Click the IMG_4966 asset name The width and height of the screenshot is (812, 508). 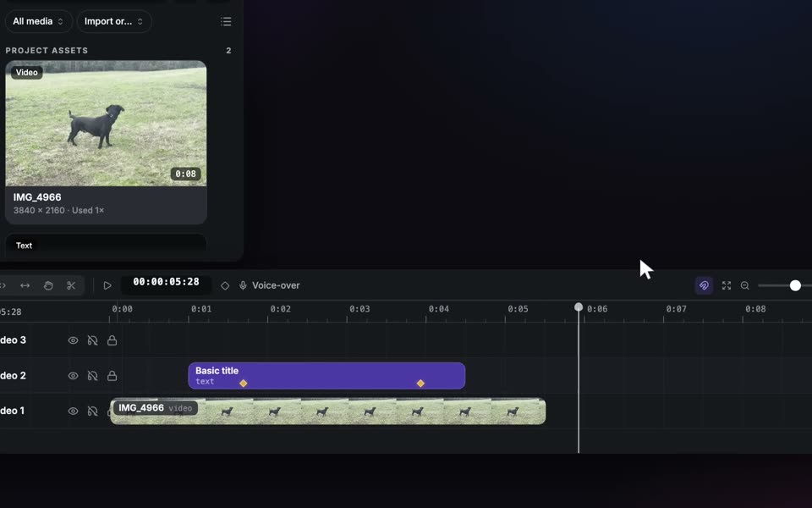tap(37, 197)
